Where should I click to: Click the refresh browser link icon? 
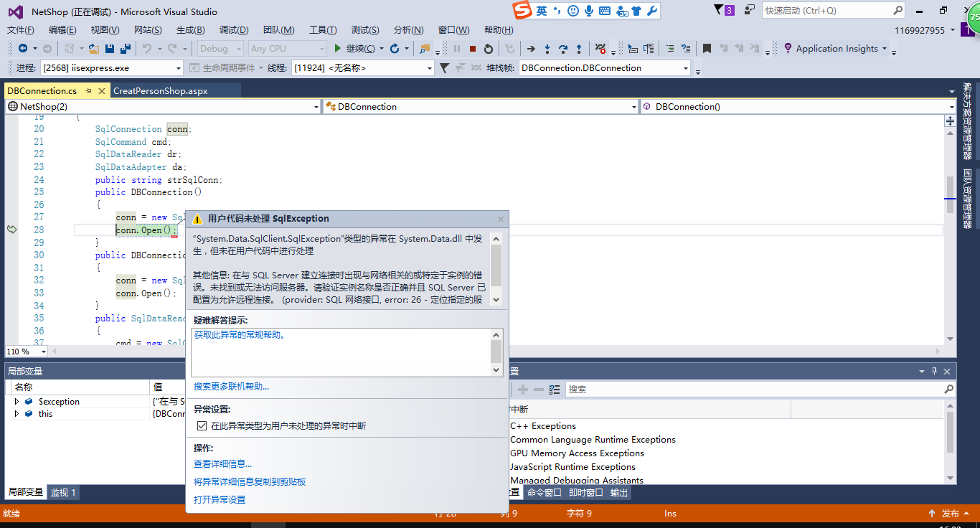(395, 49)
